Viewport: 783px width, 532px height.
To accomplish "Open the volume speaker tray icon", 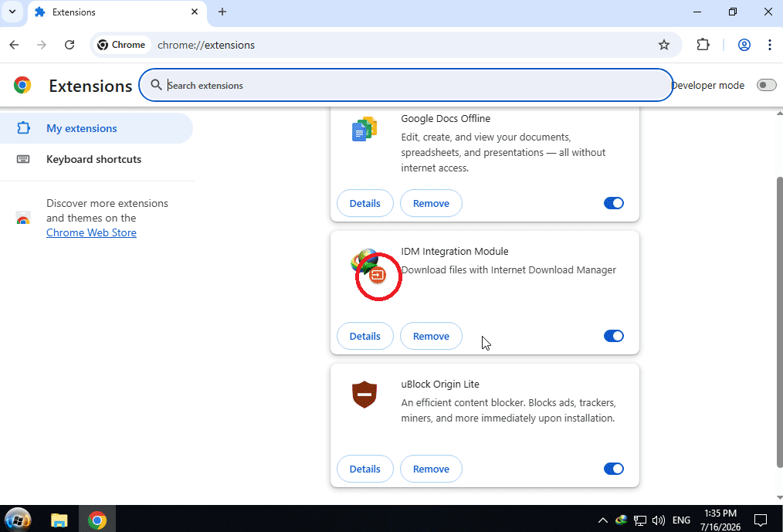I will coord(658,520).
